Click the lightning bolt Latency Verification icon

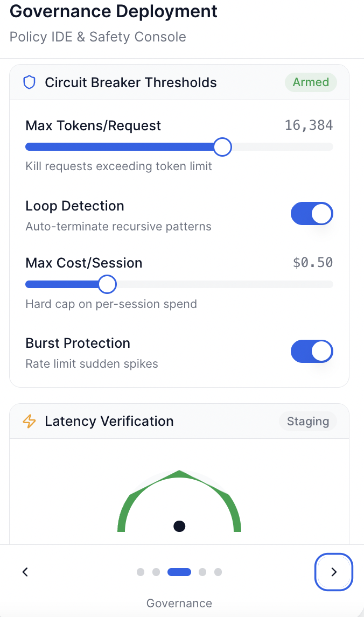click(x=29, y=421)
